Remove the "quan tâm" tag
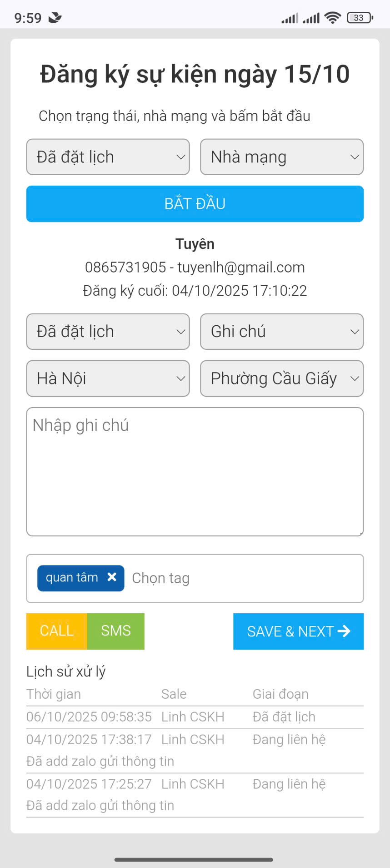The width and height of the screenshot is (390, 868). coord(112,577)
